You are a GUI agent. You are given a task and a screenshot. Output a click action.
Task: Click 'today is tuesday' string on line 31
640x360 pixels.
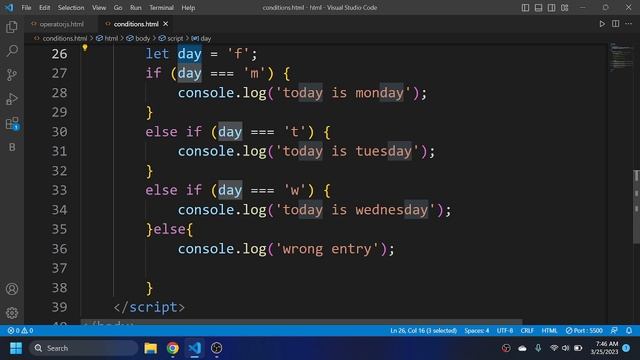[347, 151]
